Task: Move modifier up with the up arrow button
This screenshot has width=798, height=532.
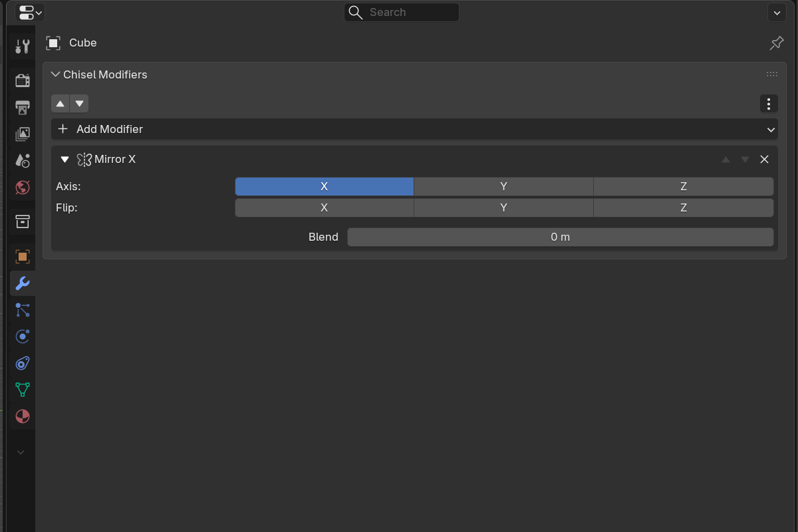Action: pyautogui.click(x=61, y=104)
